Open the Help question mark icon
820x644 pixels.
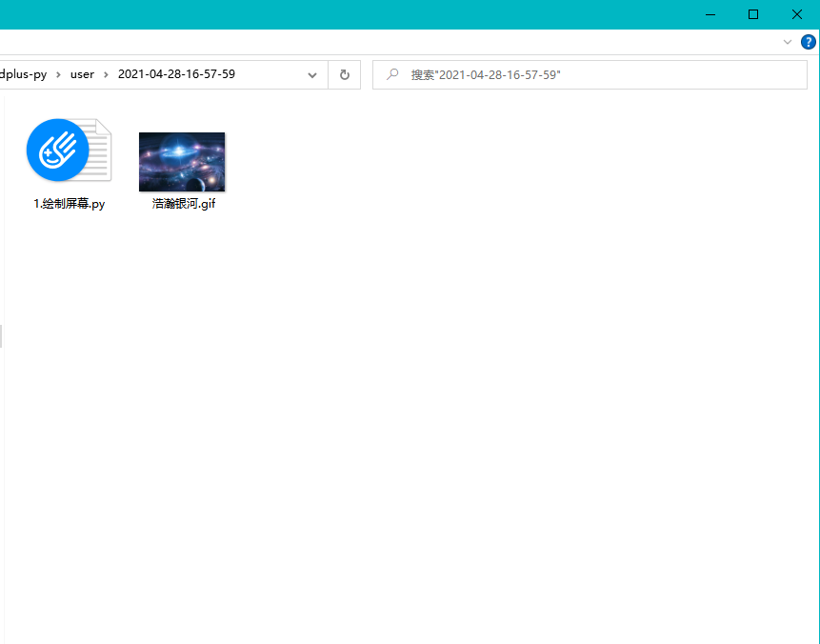click(808, 42)
